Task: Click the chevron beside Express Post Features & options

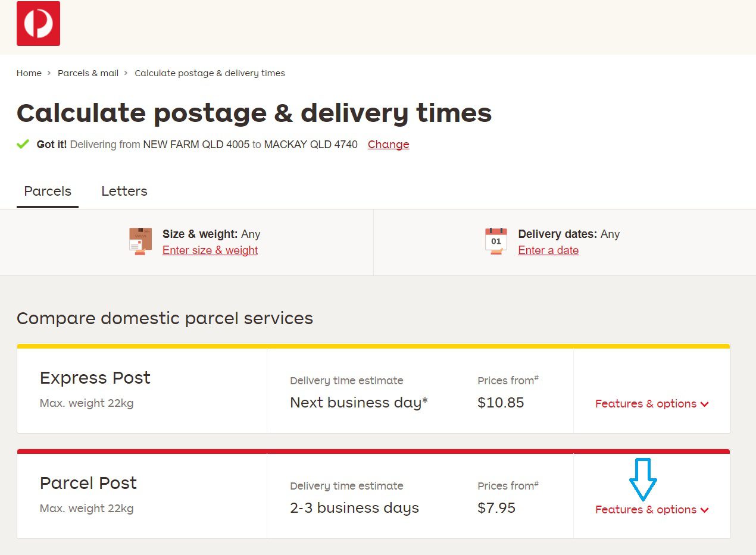Action: (705, 404)
